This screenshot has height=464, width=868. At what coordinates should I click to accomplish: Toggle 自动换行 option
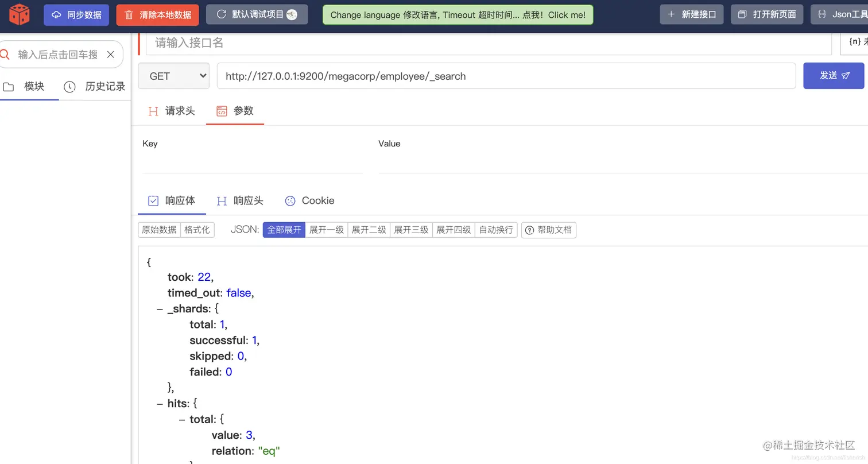tap(496, 230)
